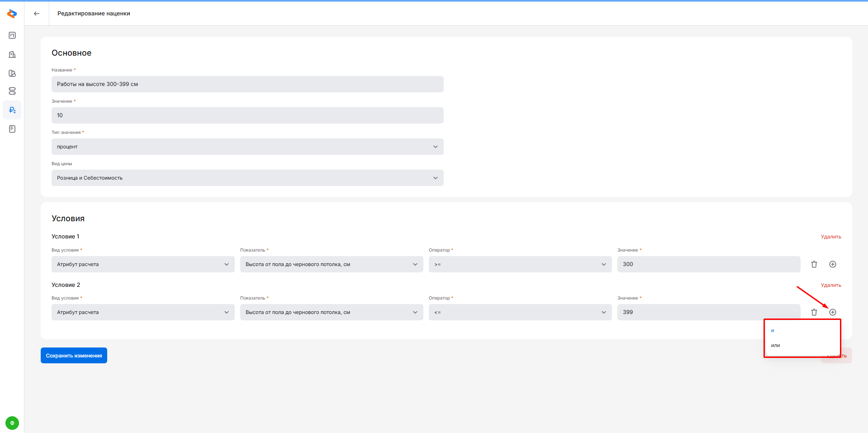Open the kanban board sidebar icon
The height and width of the screenshot is (433, 868).
click(x=12, y=35)
